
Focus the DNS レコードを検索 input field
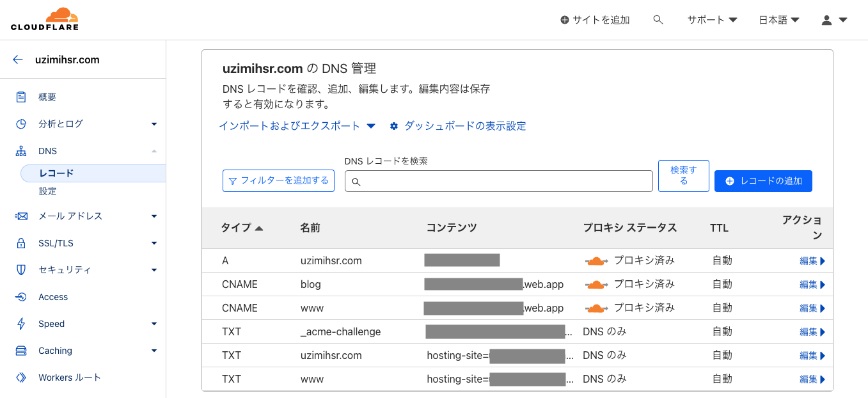pos(499,181)
